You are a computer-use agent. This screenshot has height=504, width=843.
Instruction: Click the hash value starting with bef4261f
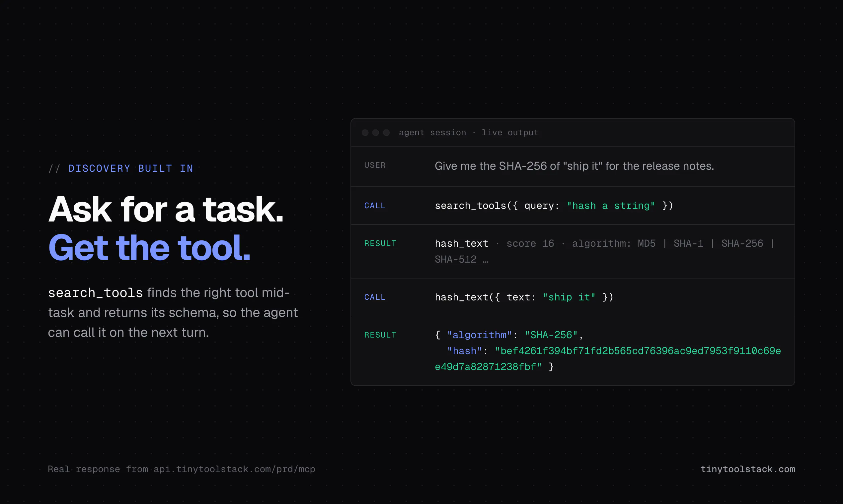[x=638, y=351]
